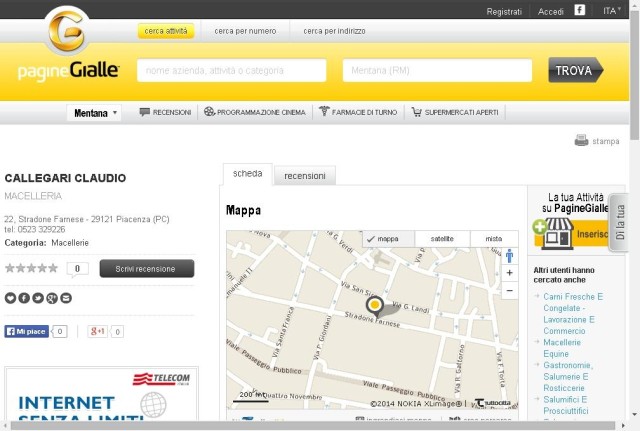Image resolution: width=640 pixels, height=431 pixels.
Task: Switch map to satellite view
Action: (x=442, y=239)
